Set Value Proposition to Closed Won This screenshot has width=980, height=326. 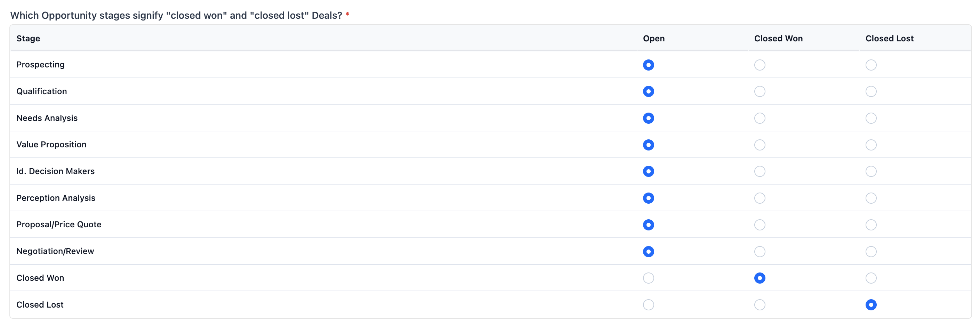760,145
